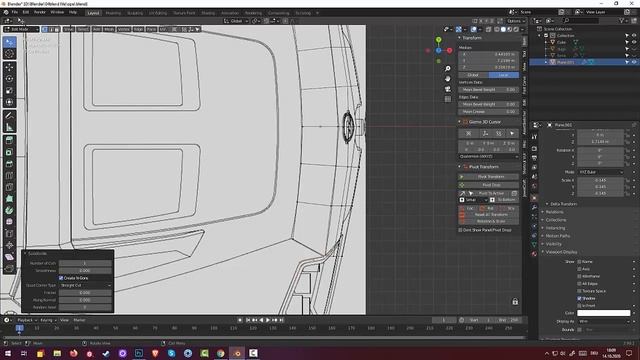This screenshot has width=640, height=360.
Task: Toggle the camera view icon
Action: pyautogui.click(x=448, y=89)
